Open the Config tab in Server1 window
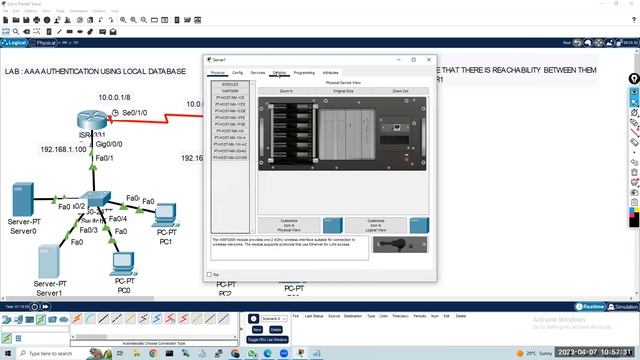Viewport: 640px width, 360px height. coord(238,73)
